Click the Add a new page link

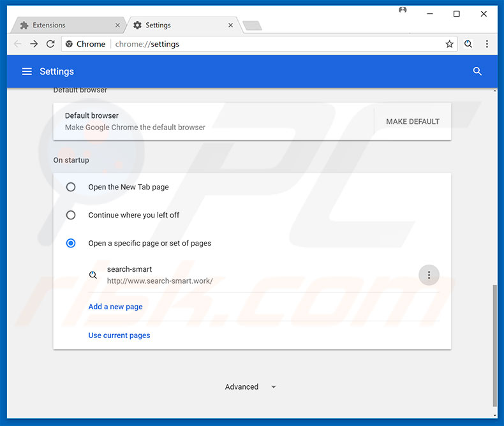(x=115, y=307)
